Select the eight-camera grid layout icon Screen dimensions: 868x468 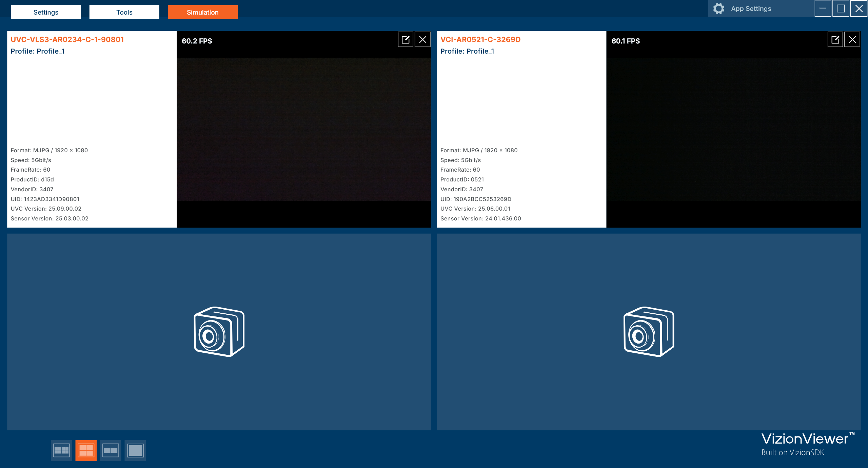(x=61, y=450)
